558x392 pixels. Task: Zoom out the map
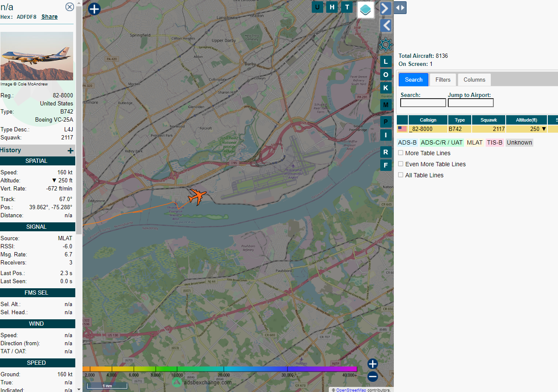(x=373, y=377)
